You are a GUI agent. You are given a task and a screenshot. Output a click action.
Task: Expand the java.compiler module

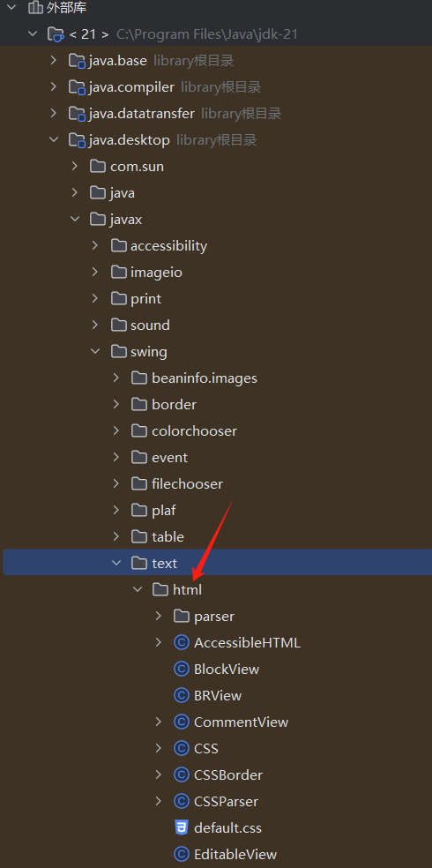54,87
